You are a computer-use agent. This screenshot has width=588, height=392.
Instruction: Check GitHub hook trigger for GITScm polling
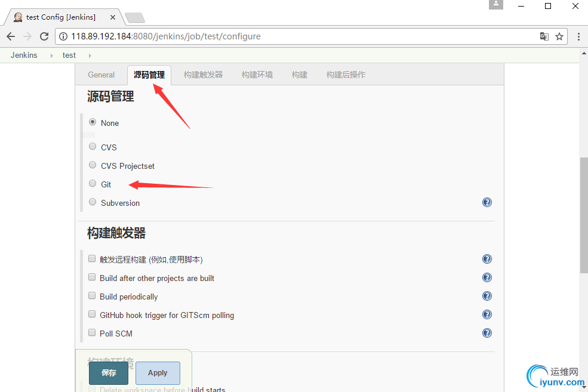(92, 314)
